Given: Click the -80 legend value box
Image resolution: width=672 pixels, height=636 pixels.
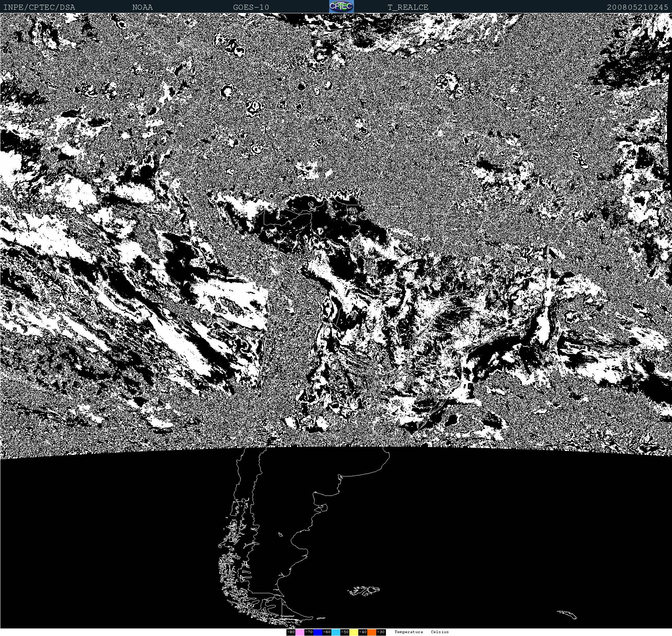Looking at the screenshot, I should pos(291,632).
